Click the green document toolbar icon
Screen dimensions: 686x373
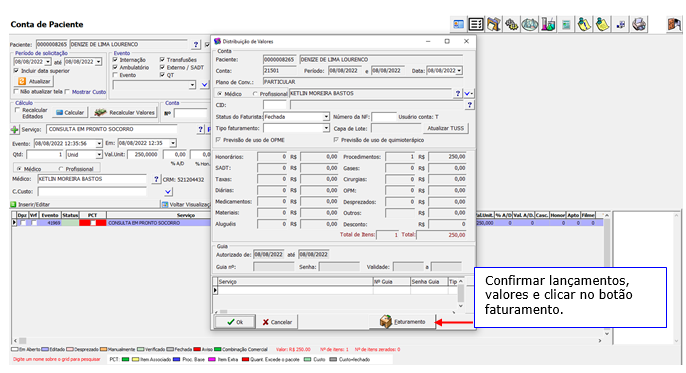(x=566, y=24)
